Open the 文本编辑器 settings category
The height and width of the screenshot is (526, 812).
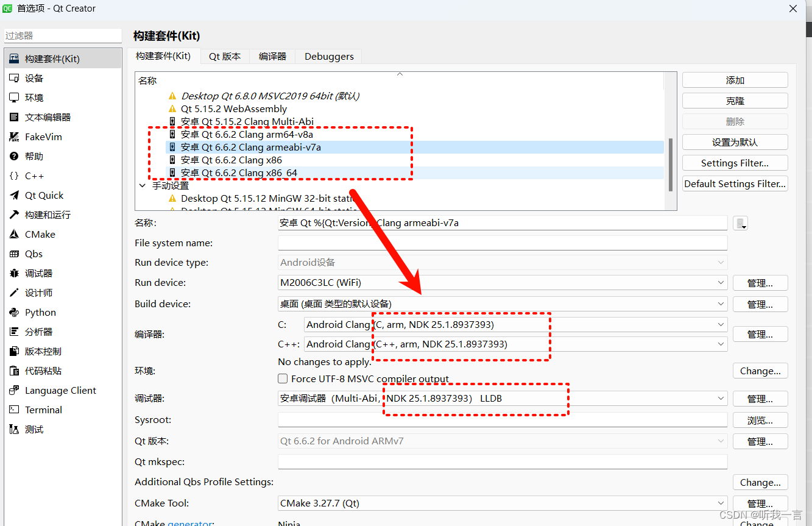tap(63, 117)
